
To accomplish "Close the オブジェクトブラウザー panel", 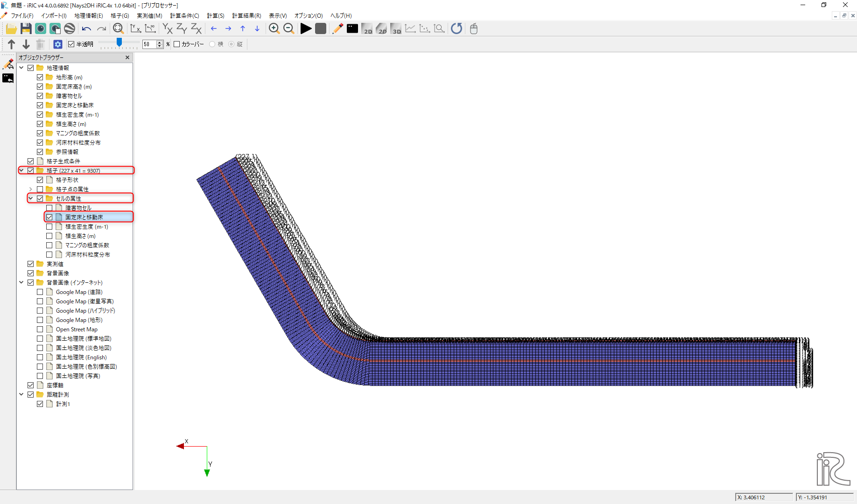I will [x=127, y=57].
